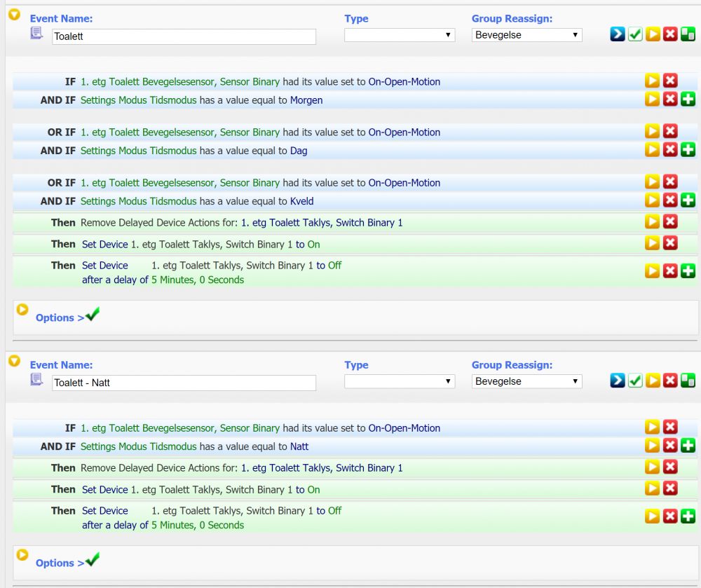Click the Toalett - Natt event name field
This screenshot has height=588, width=701.
pos(184,383)
